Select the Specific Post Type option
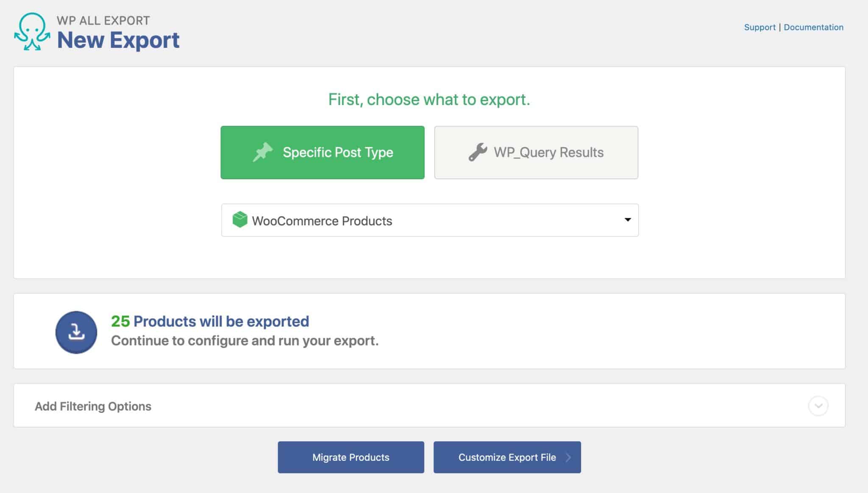The width and height of the screenshot is (868, 493). [x=322, y=152]
